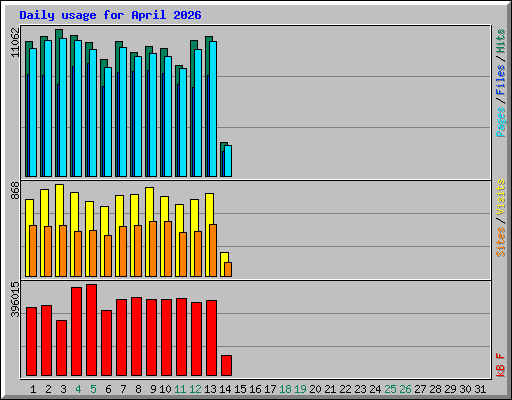Viewport: 512px width, 400px height.
Task: Click day 15 on the x-axis
Action: [x=240, y=389]
